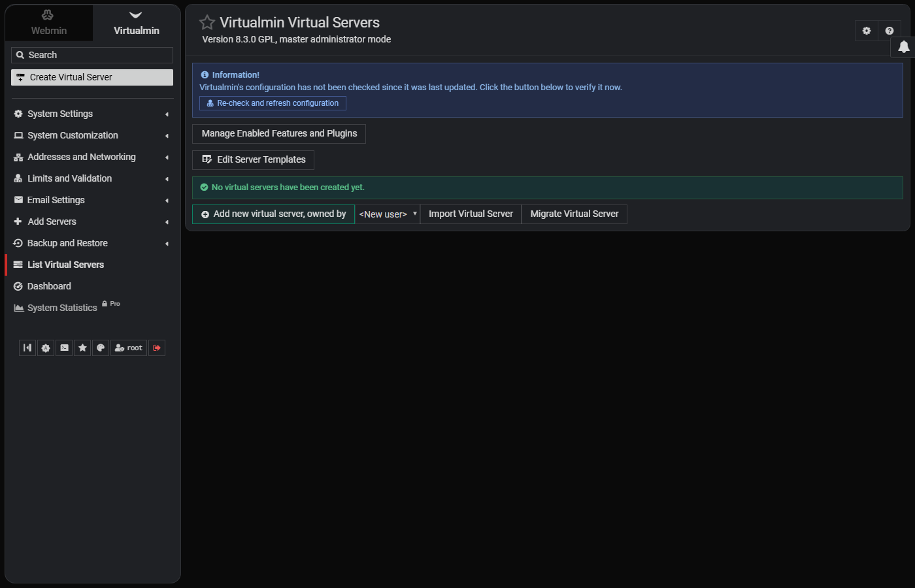This screenshot has height=588, width=915.
Task: Open help question mark icon
Action: [890, 31]
